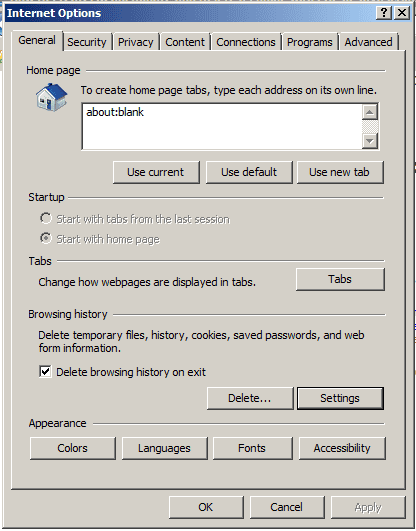Click the home page scrollbar track
Image resolution: width=416 pixels, height=531 pixels.
370,127
